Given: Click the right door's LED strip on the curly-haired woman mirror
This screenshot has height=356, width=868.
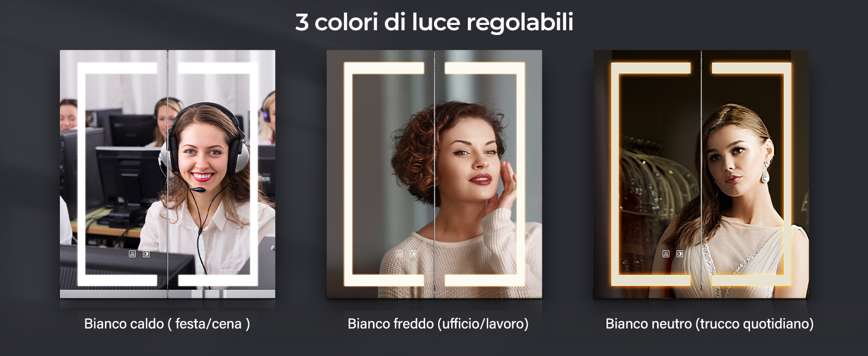Looking at the screenshot, I should pos(520,174).
